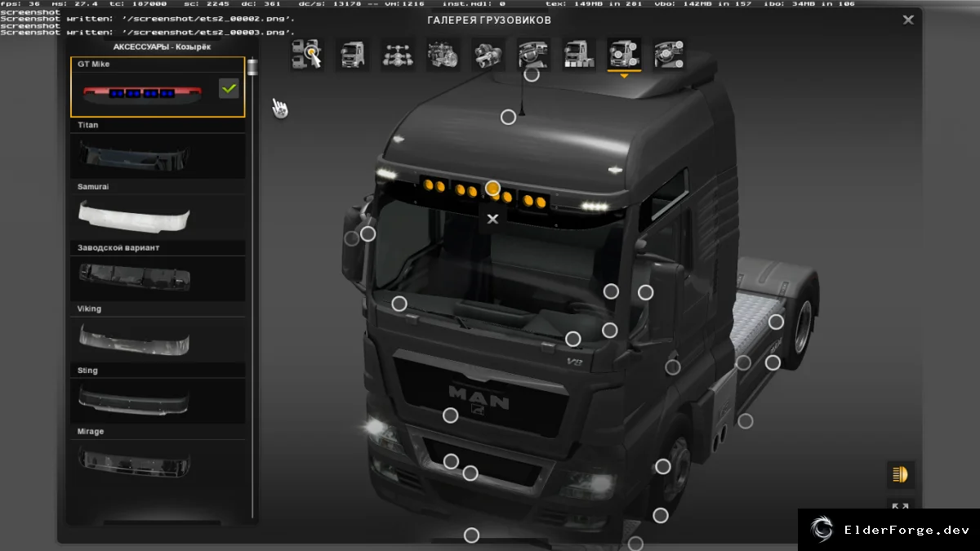Remove the visor with the X button
Screen dimensions: 980x551
point(492,219)
